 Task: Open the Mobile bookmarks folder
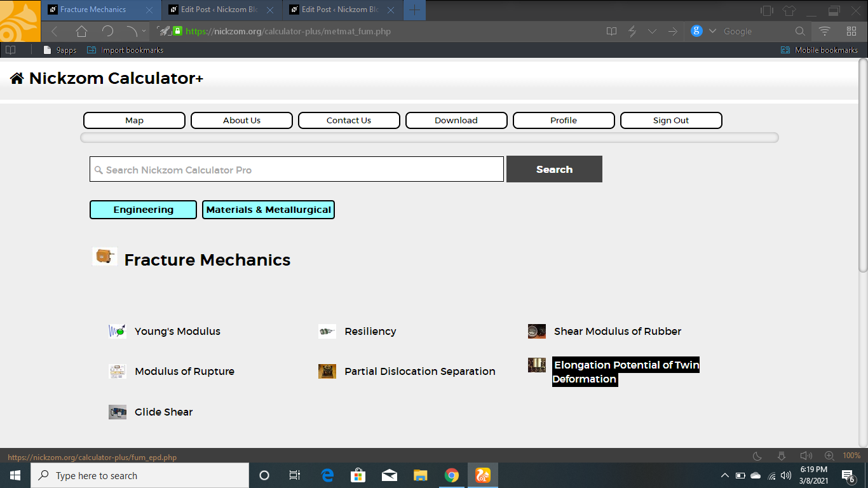tap(820, 50)
